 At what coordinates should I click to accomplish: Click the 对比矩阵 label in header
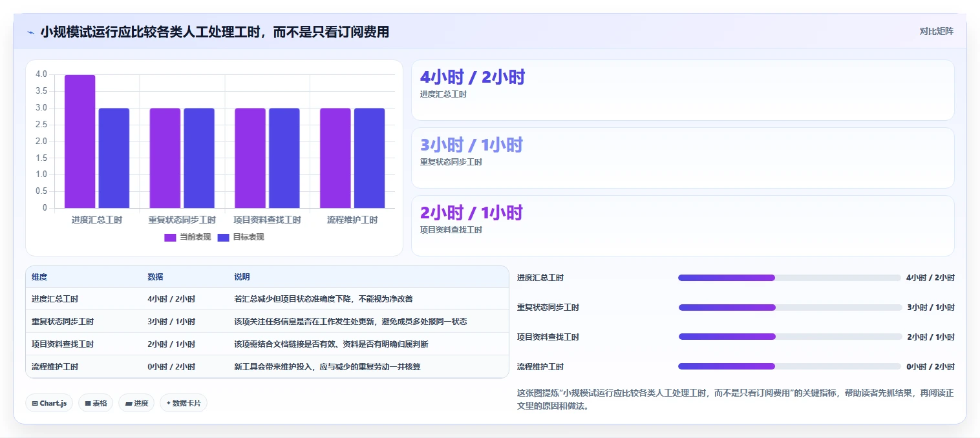coord(936,31)
